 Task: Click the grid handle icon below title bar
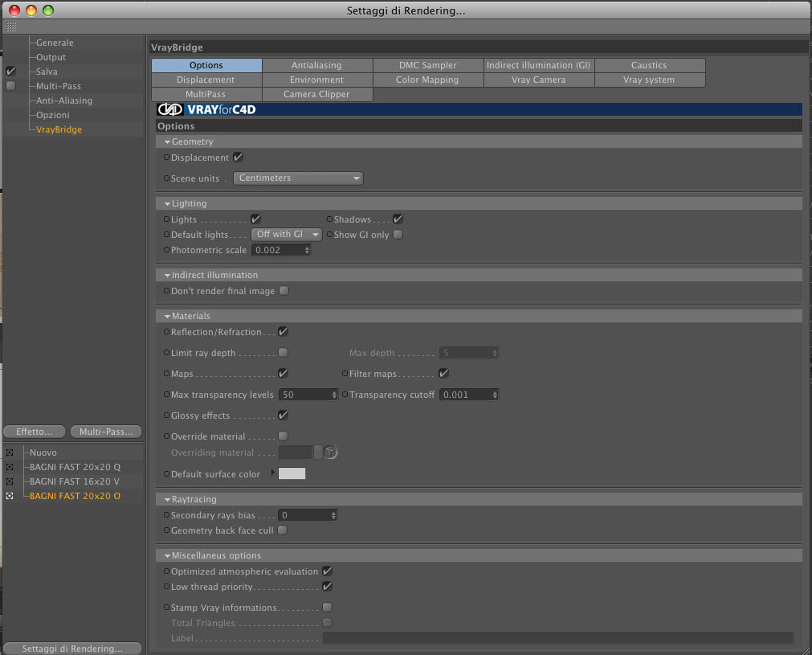(11, 27)
